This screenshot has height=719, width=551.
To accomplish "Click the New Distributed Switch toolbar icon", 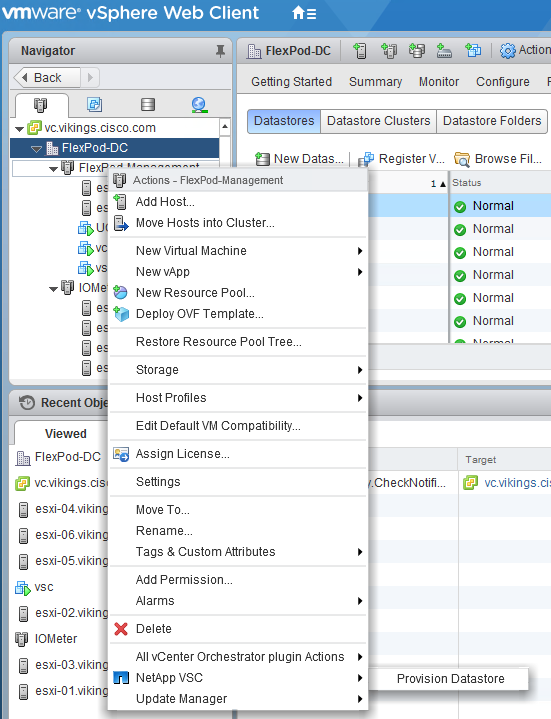I will 444,50.
